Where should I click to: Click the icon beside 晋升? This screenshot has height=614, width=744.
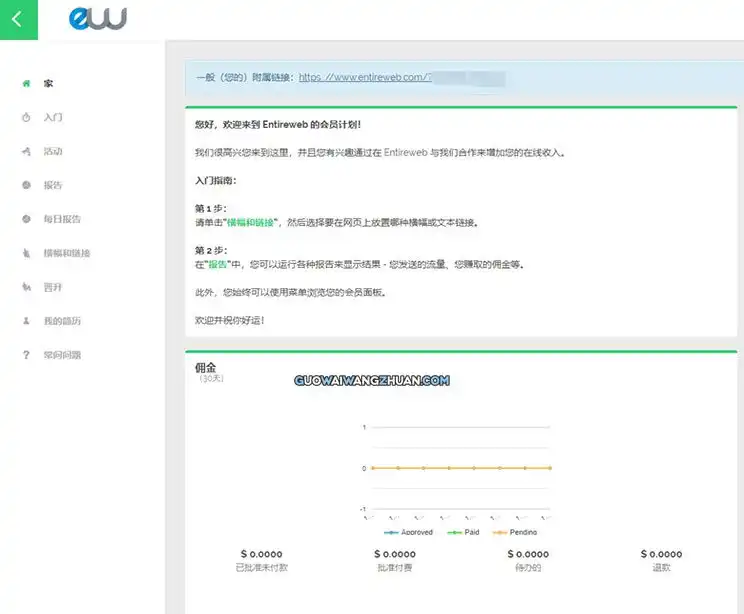coord(26,287)
